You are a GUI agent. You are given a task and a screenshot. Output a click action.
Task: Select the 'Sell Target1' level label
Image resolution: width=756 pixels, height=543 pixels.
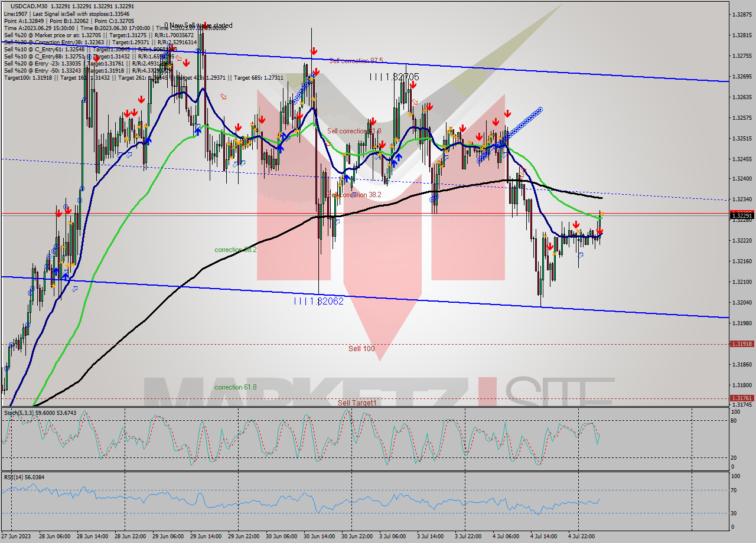[x=357, y=403]
